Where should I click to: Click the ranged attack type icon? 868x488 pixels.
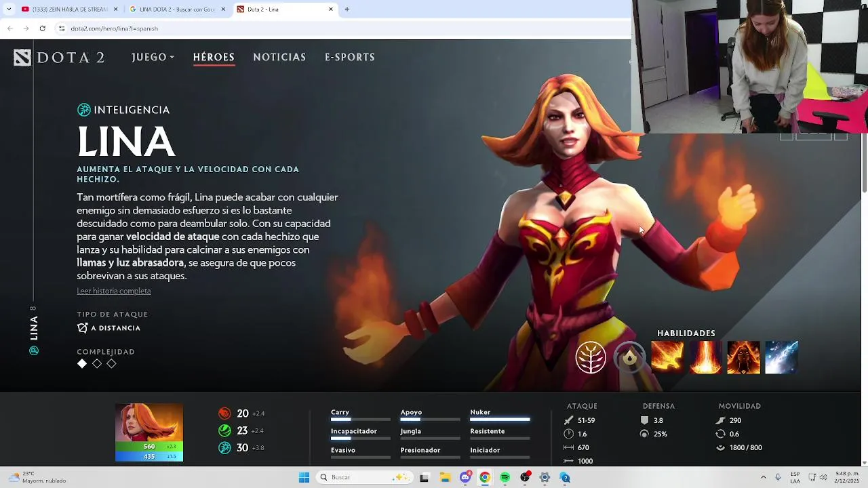point(83,328)
